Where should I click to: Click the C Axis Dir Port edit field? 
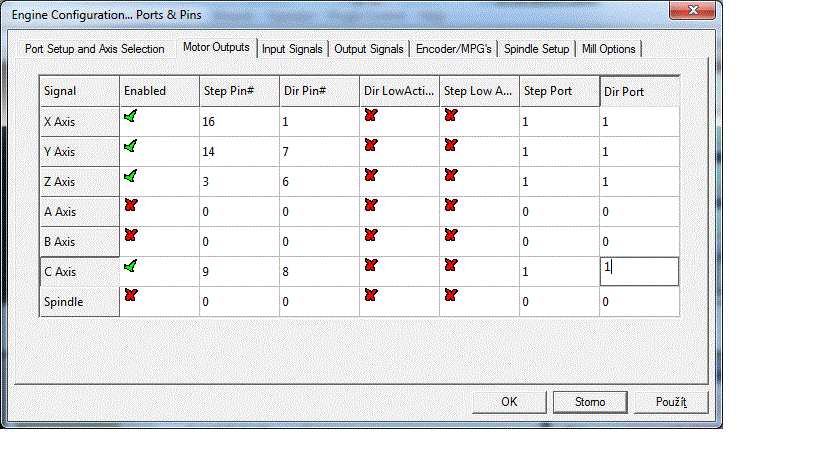[x=638, y=271]
